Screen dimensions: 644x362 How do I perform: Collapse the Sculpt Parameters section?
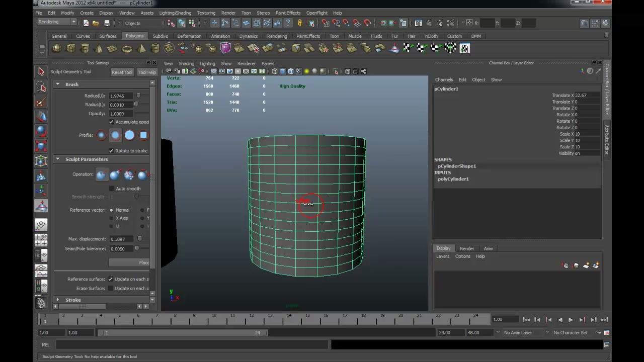pyautogui.click(x=57, y=159)
